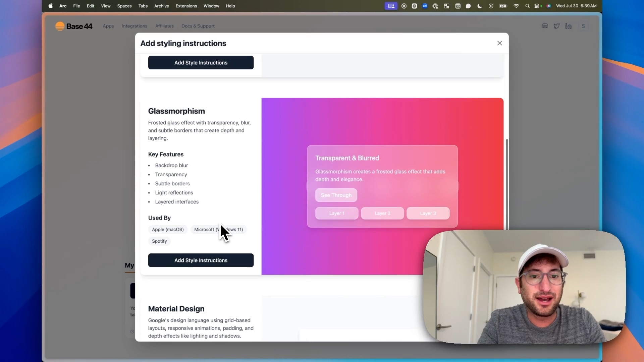The height and width of the screenshot is (362, 644).
Task: Open the Window menu
Action: coord(211,6)
